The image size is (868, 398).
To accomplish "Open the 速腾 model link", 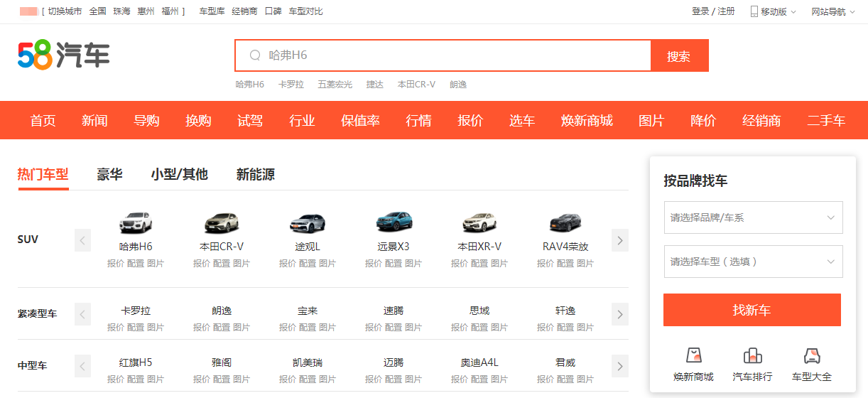I will coord(394,311).
